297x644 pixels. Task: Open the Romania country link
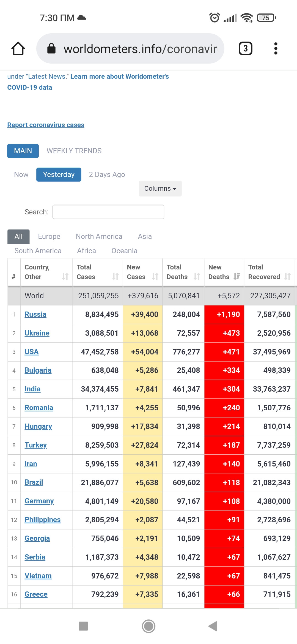(x=39, y=408)
